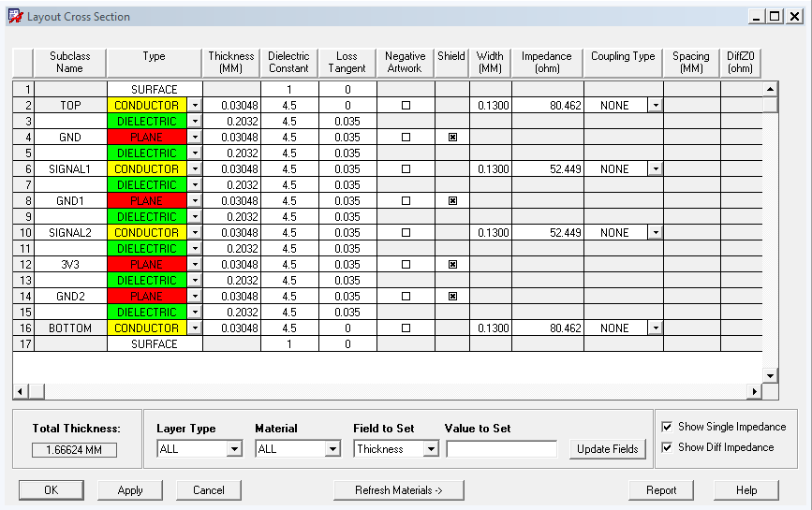Click GND1 yellow... PLANE type cell
Screen dimensions: 812x510
click(147, 200)
